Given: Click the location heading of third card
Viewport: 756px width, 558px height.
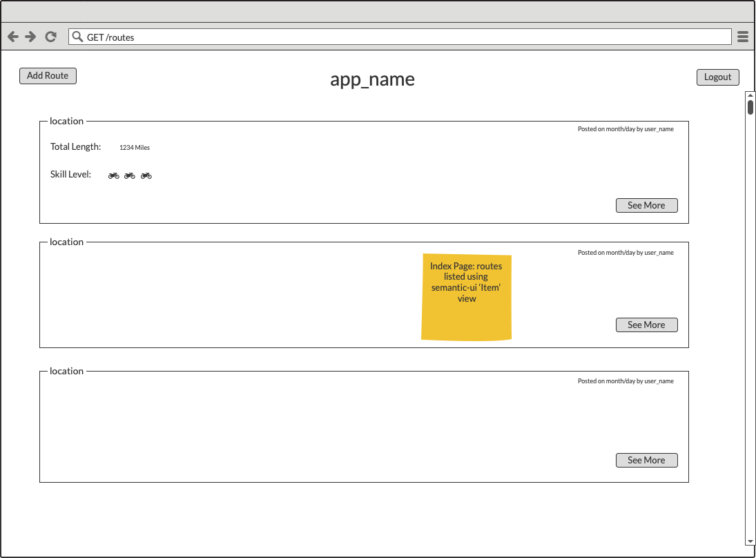Looking at the screenshot, I should pos(66,371).
